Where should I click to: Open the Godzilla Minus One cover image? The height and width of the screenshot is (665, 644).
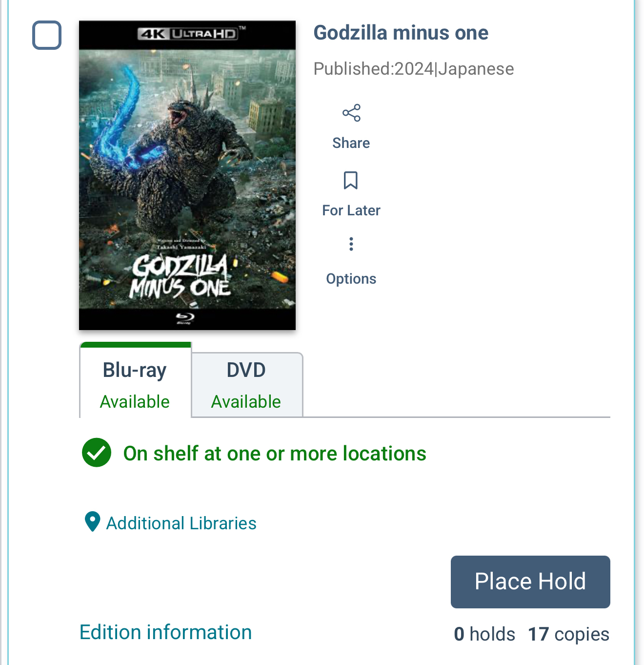click(x=187, y=176)
